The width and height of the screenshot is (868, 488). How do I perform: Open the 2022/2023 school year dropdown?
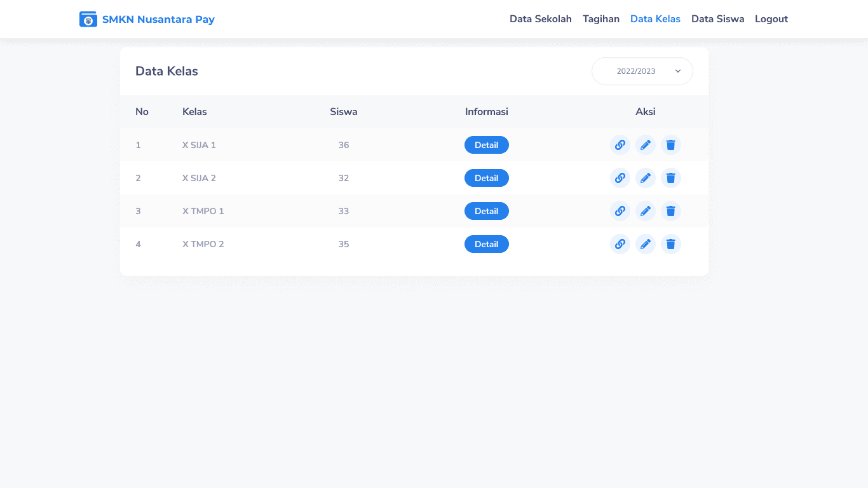(642, 71)
